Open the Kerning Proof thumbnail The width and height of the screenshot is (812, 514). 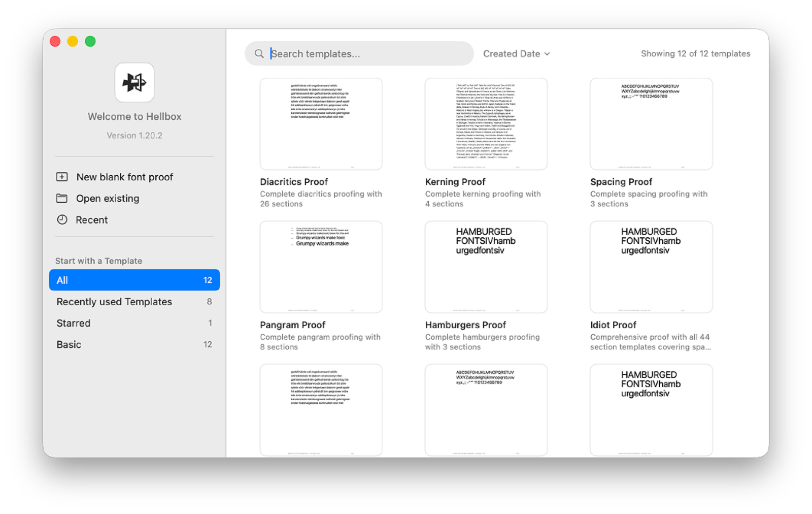click(486, 124)
